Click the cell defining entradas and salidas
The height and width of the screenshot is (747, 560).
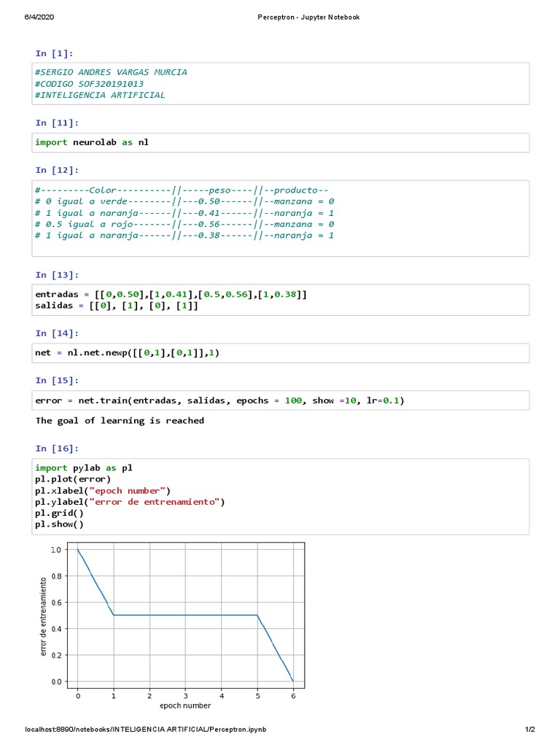[281, 300]
